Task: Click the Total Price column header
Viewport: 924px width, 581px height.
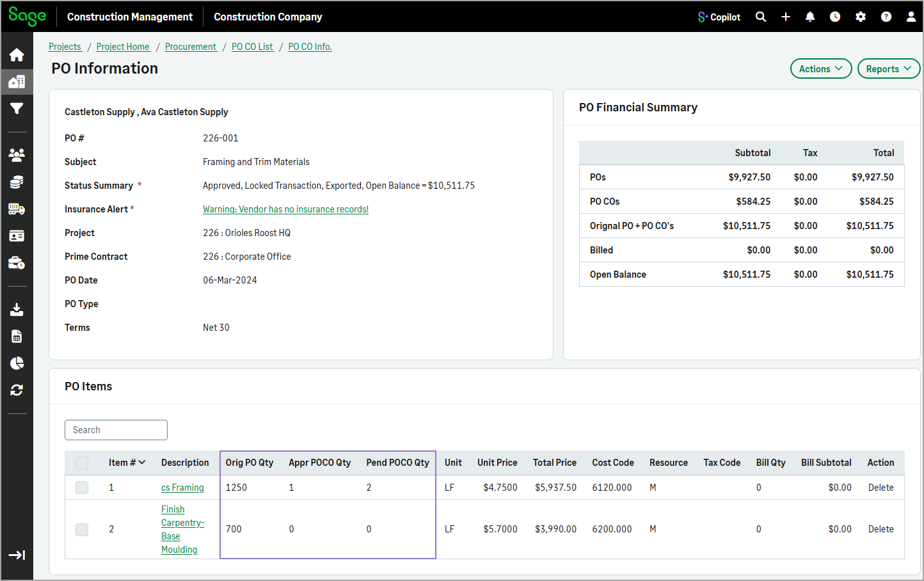Action: point(555,463)
